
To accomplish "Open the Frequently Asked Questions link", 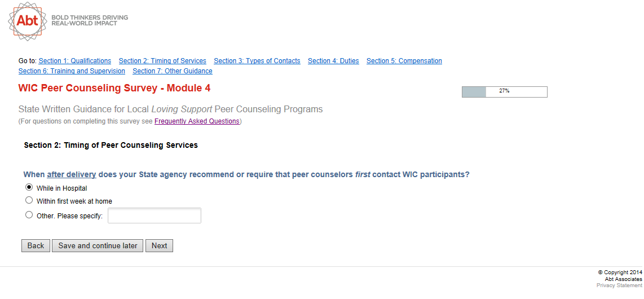I will coord(197,121).
